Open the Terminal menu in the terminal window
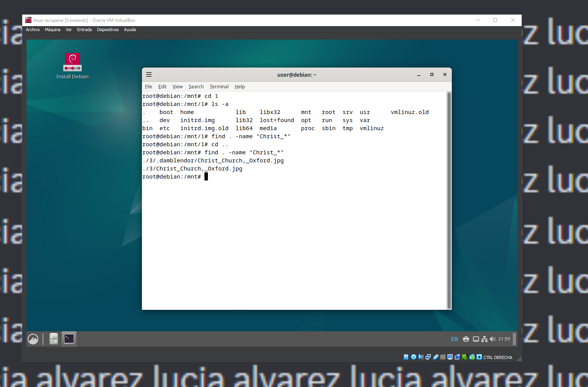 point(219,86)
